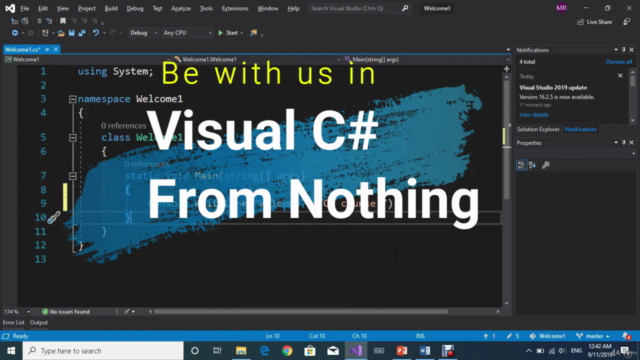Click the editor horizontal scrollbar
This screenshot has width=640, height=360.
[x=301, y=311]
